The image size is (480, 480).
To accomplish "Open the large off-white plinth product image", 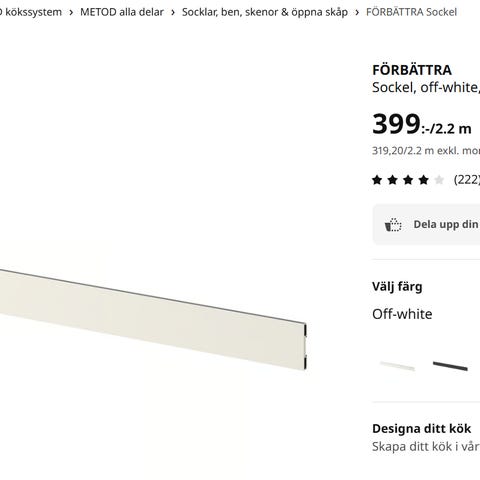I will (x=153, y=320).
